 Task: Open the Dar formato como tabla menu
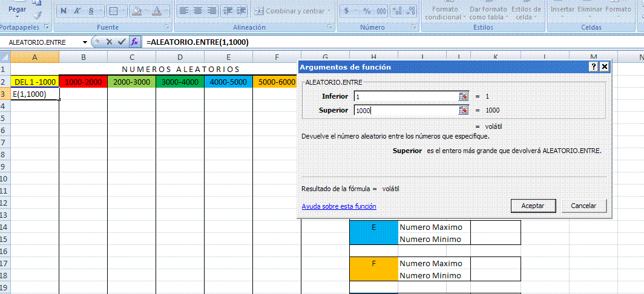(x=488, y=13)
